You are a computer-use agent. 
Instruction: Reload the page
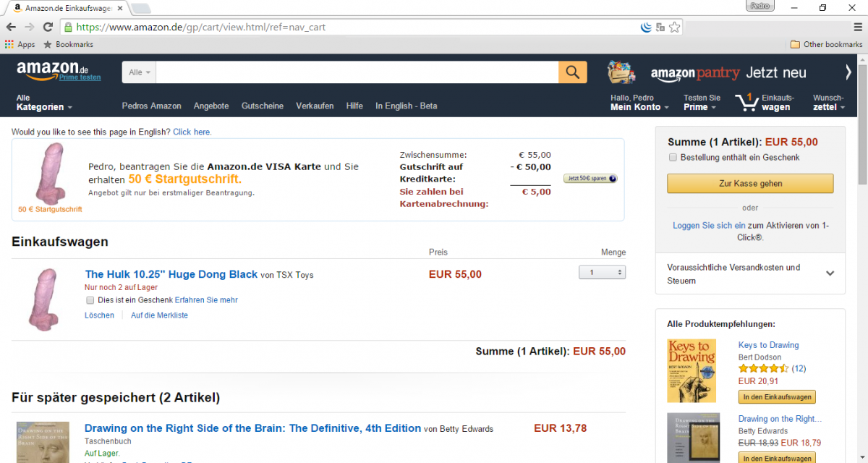pos(48,26)
